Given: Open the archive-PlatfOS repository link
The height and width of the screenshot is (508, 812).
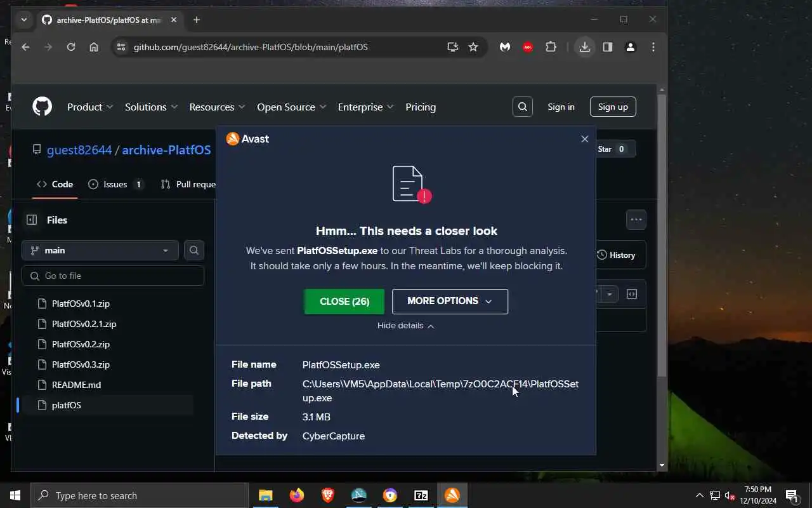Looking at the screenshot, I should 166,150.
